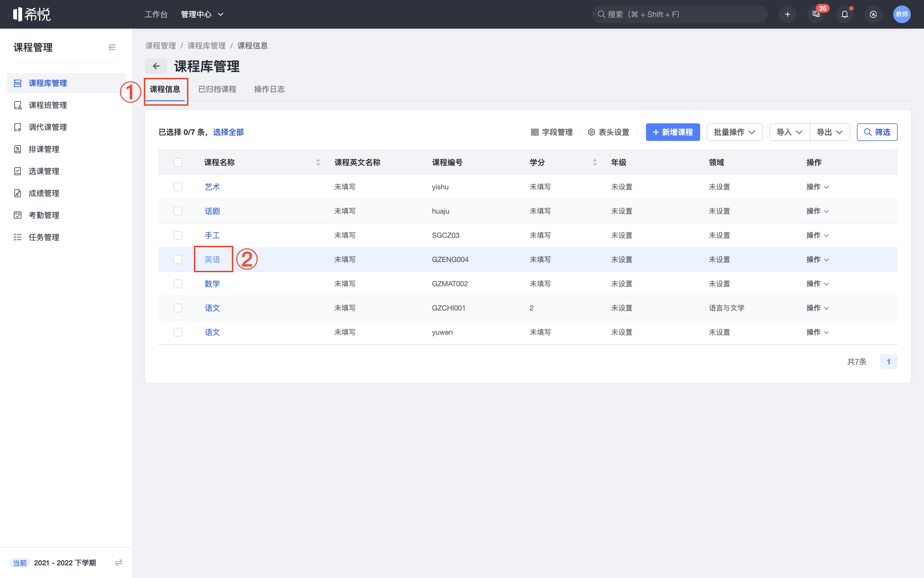
Task: Click the 课程班管理 sidebar icon
Action: [18, 105]
